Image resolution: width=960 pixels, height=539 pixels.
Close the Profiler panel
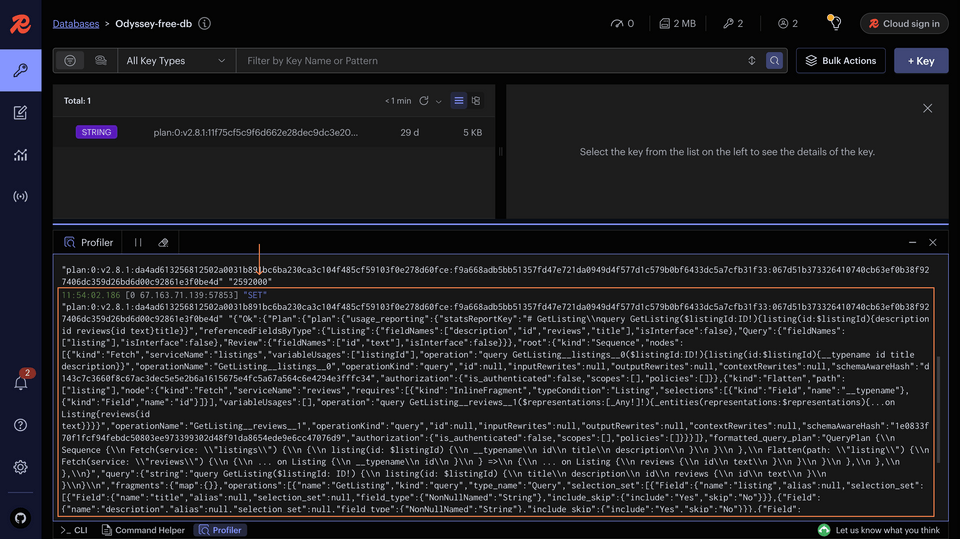coord(932,243)
